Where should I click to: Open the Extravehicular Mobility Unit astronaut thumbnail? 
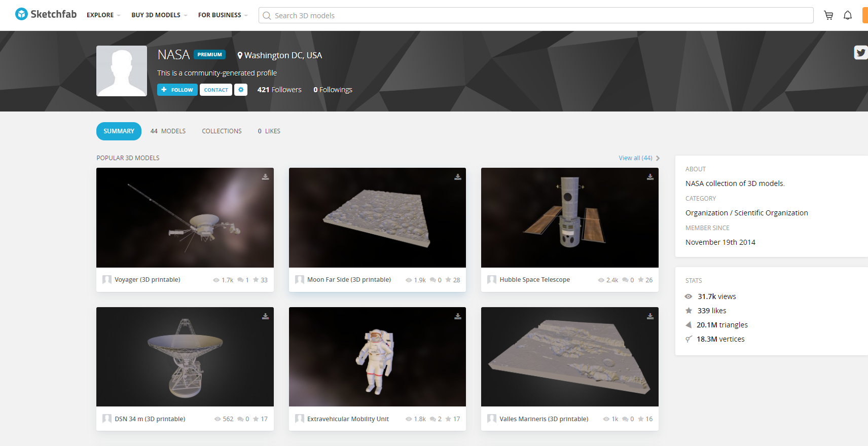[x=377, y=357]
